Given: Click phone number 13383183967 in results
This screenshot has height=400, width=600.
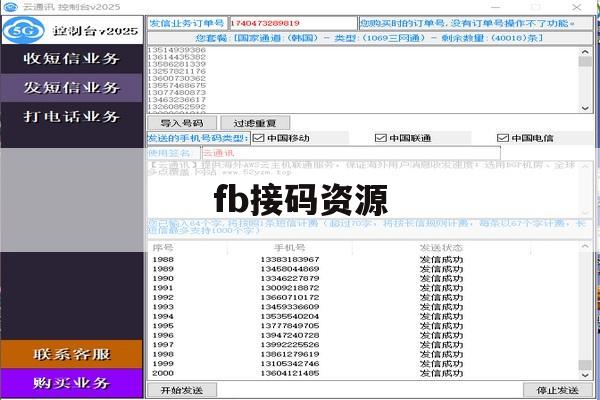Looking at the screenshot, I should click(290, 260).
